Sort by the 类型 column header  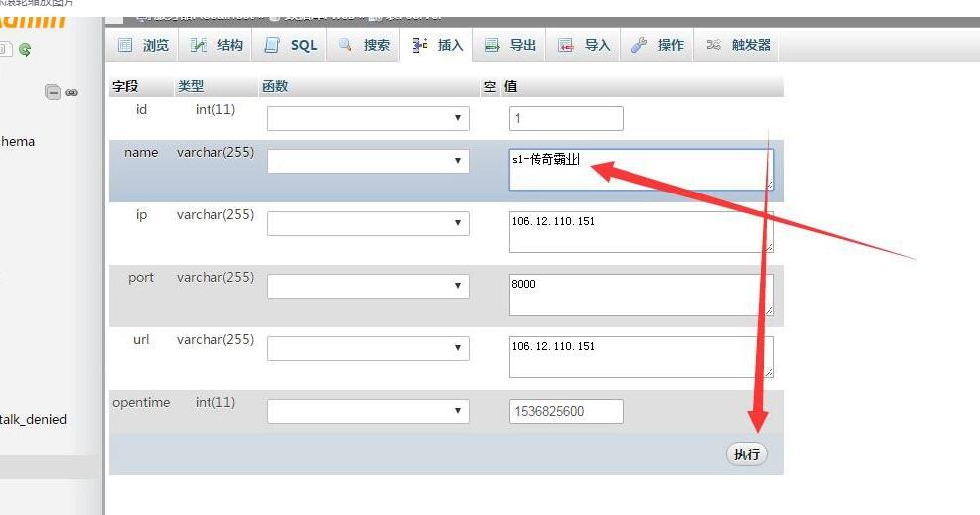click(x=191, y=86)
